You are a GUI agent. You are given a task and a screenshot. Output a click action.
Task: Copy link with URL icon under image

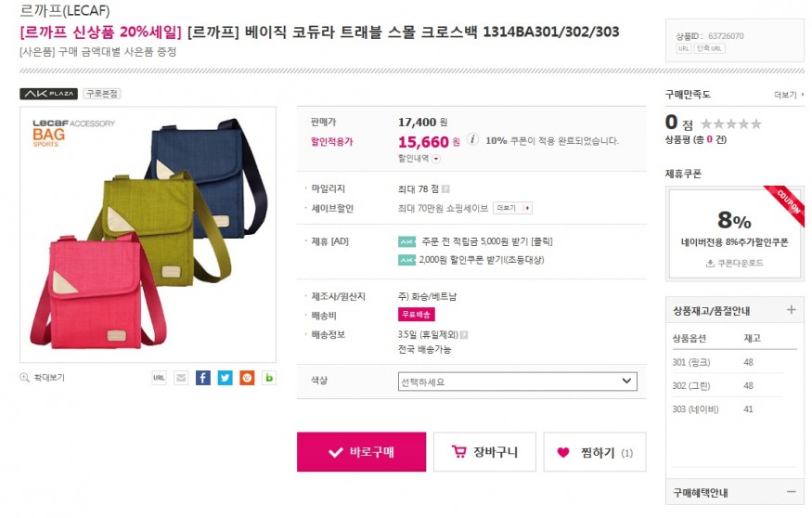(x=159, y=378)
